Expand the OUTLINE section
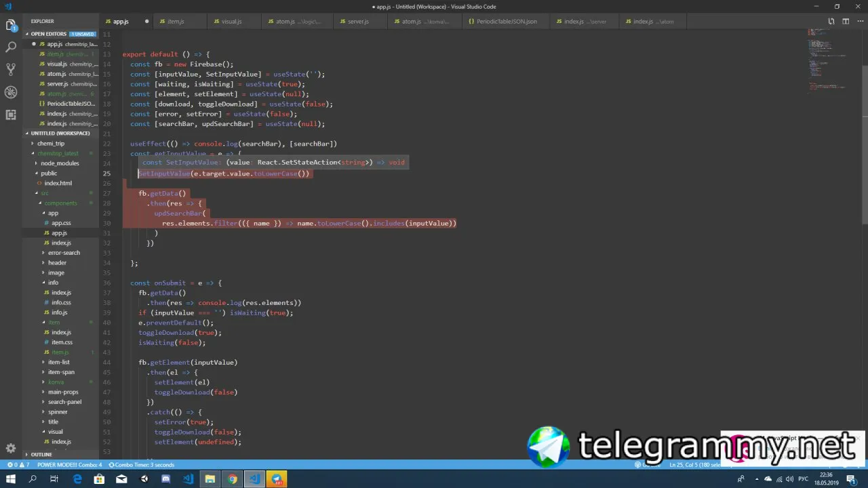 (x=41, y=454)
